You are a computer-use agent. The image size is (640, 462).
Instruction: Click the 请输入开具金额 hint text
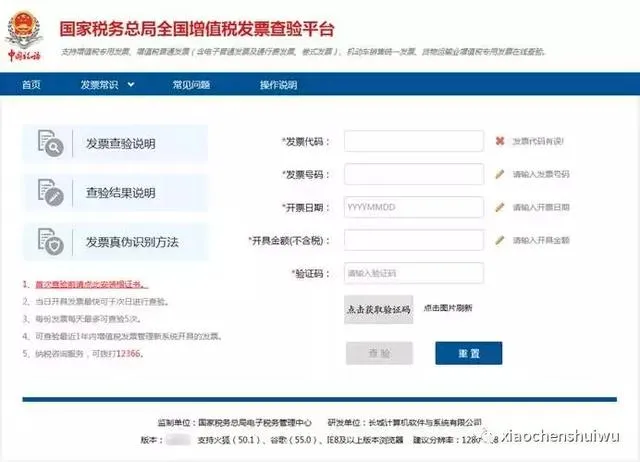(541, 240)
